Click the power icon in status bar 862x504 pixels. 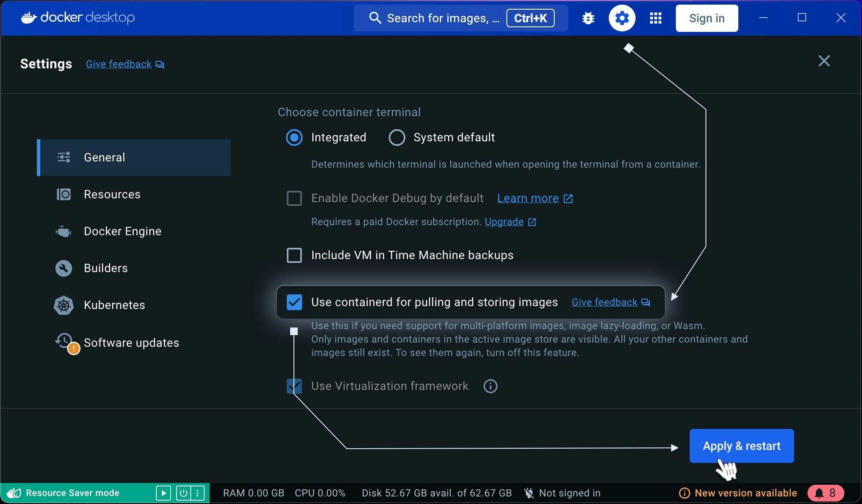click(183, 493)
